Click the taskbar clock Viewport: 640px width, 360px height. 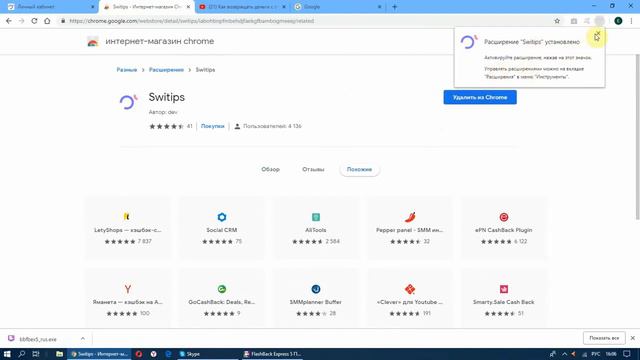click(x=611, y=354)
